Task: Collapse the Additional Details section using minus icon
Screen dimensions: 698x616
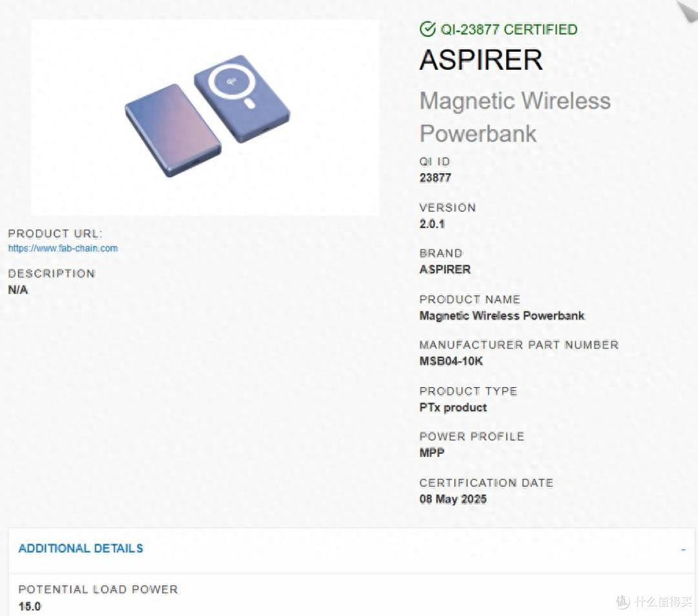Action: point(683,550)
